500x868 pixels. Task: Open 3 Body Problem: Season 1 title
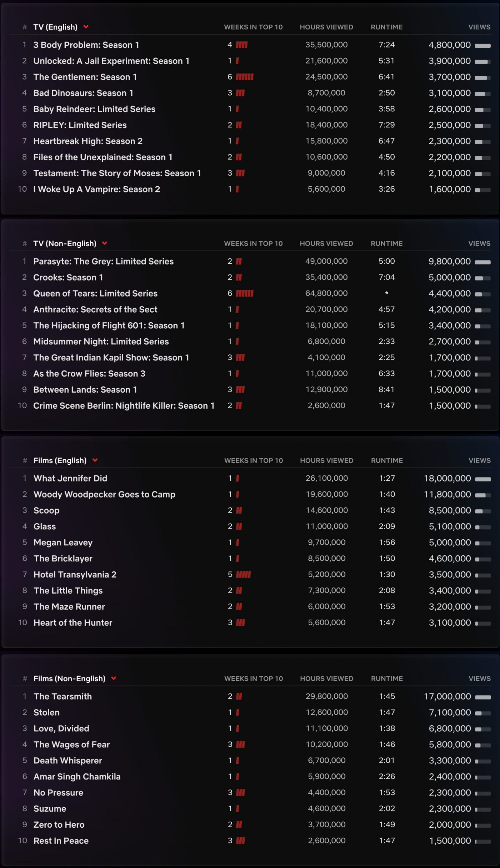pos(86,45)
